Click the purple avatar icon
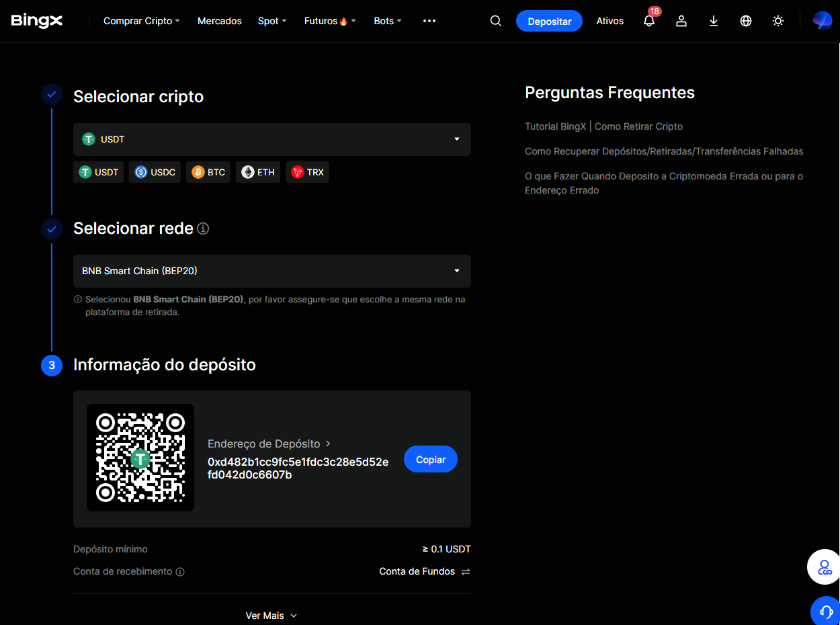 (x=822, y=21)
